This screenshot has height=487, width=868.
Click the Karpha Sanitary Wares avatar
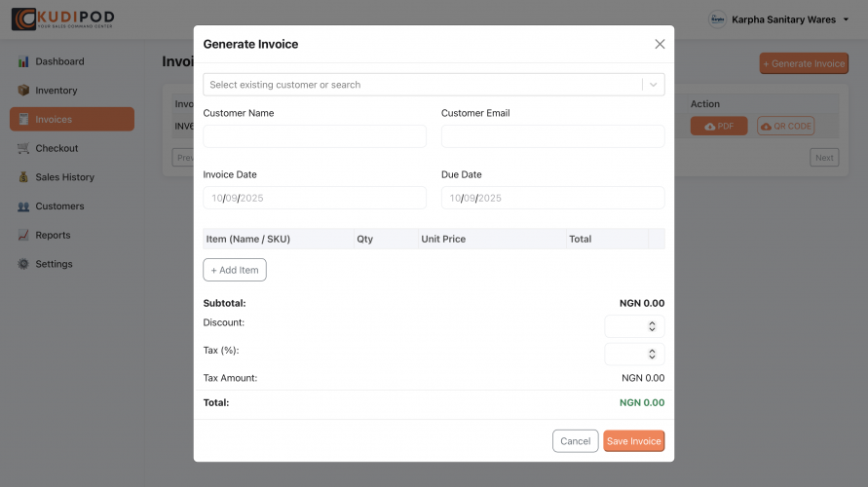point(717,19)
